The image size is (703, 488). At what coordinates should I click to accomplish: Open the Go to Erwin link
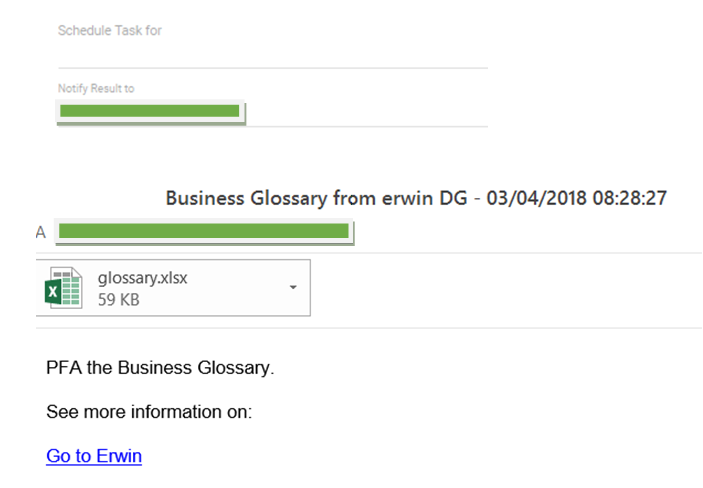click(94, 456)
